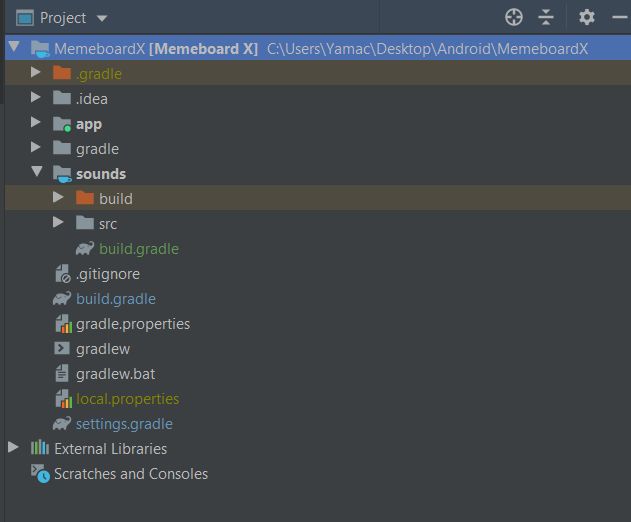The width and height of the screenshot is (631, 522).
Task: Select the src folder name
Action: (108, 224)
